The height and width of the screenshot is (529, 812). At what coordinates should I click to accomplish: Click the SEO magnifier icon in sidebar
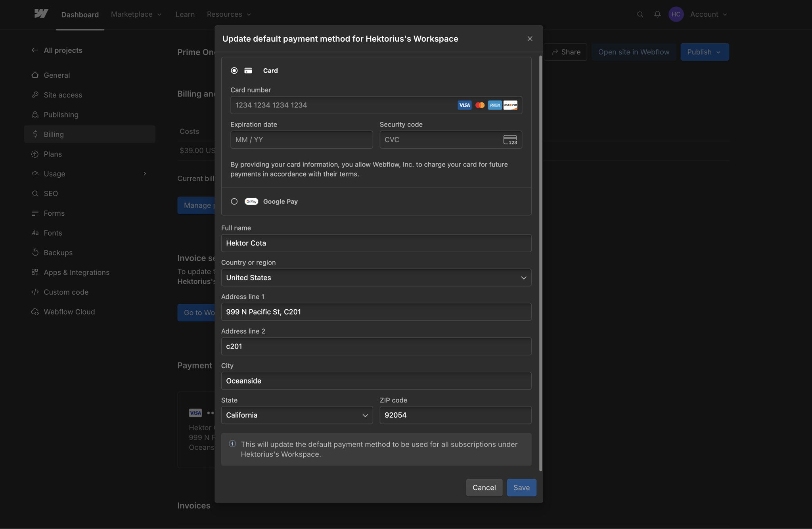35,194
